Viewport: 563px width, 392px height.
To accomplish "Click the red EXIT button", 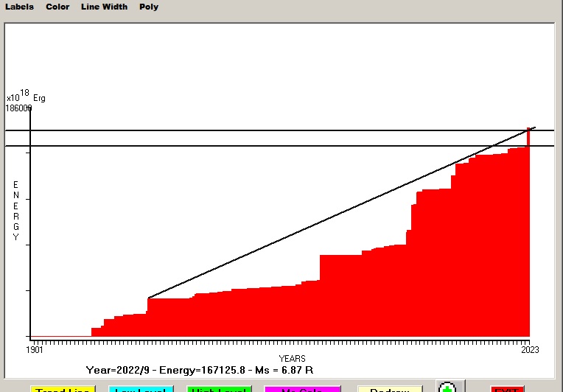I will [507, 388].
